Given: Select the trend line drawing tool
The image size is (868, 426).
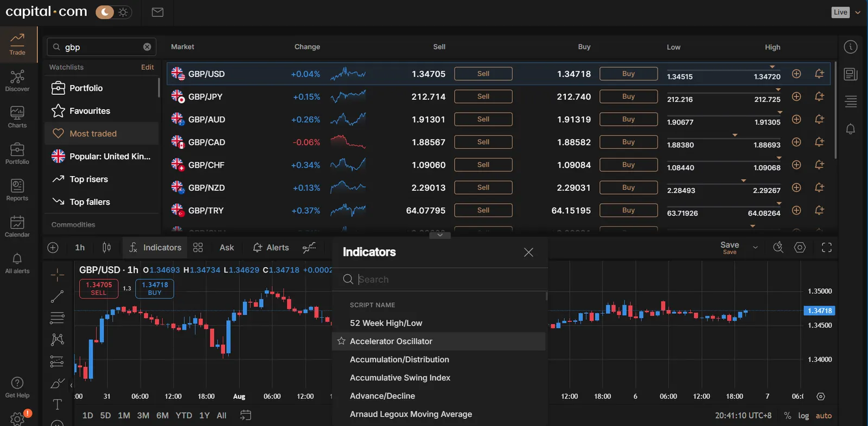Looking at the screenshot, I should click(x=57, y=296).
